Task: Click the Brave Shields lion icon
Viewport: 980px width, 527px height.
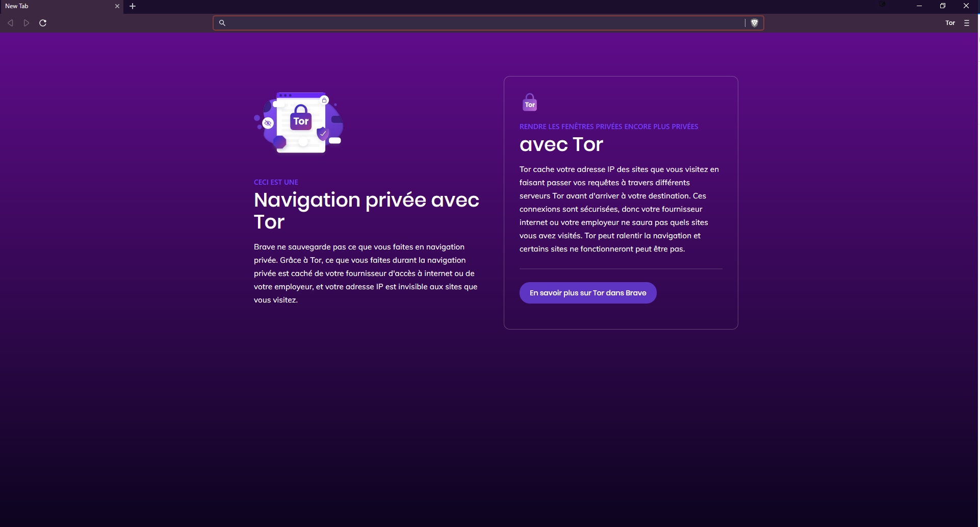Action: coord(755,23)
